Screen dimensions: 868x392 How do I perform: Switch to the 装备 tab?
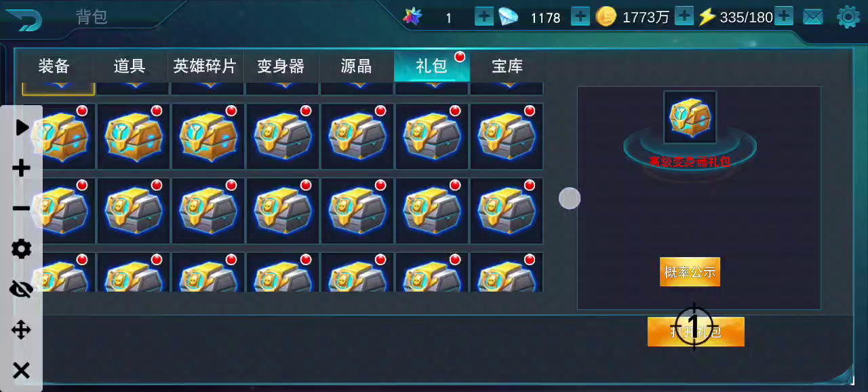click(54, 66)
